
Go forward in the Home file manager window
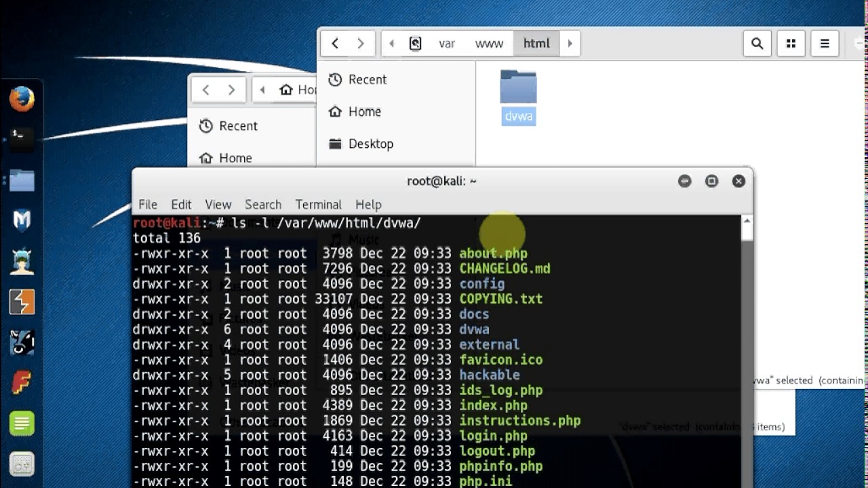pos(232,89)
